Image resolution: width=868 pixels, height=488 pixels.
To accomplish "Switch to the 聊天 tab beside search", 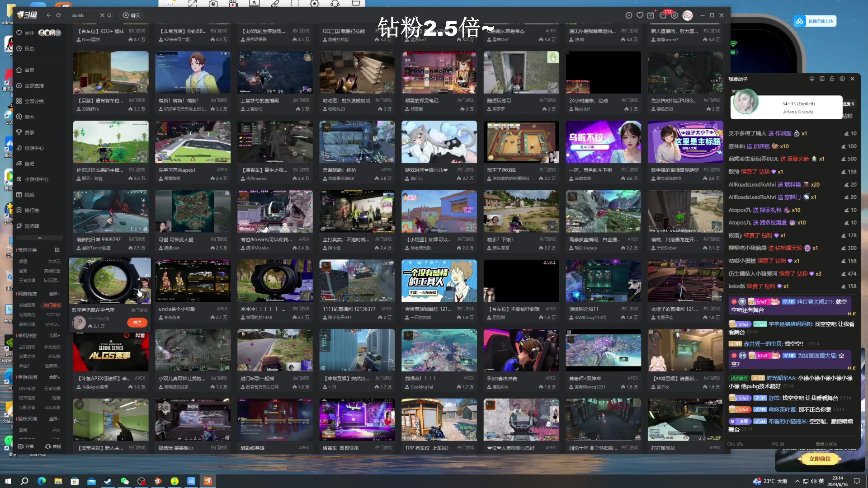I will tap(131, 15).
